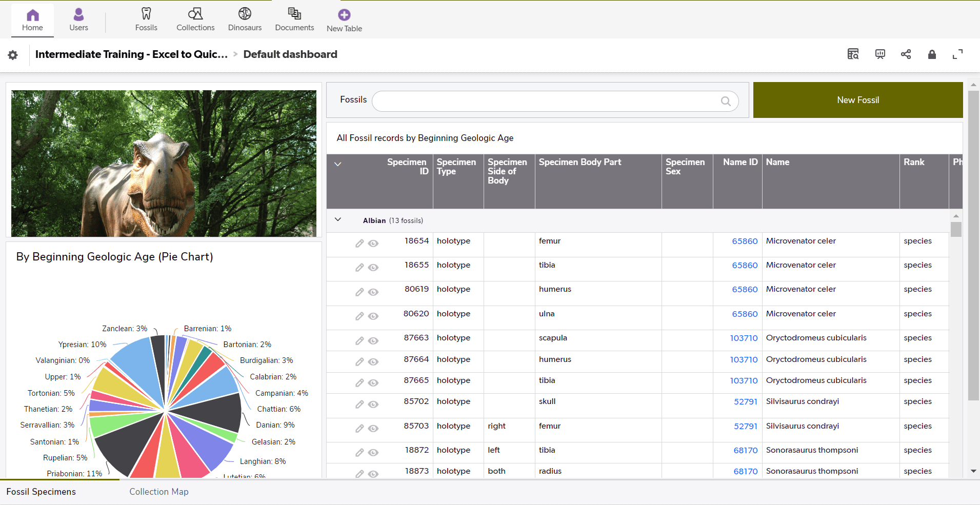Open the Documents table
Viewport: 980px width, 505px height.
pos(294,20)
